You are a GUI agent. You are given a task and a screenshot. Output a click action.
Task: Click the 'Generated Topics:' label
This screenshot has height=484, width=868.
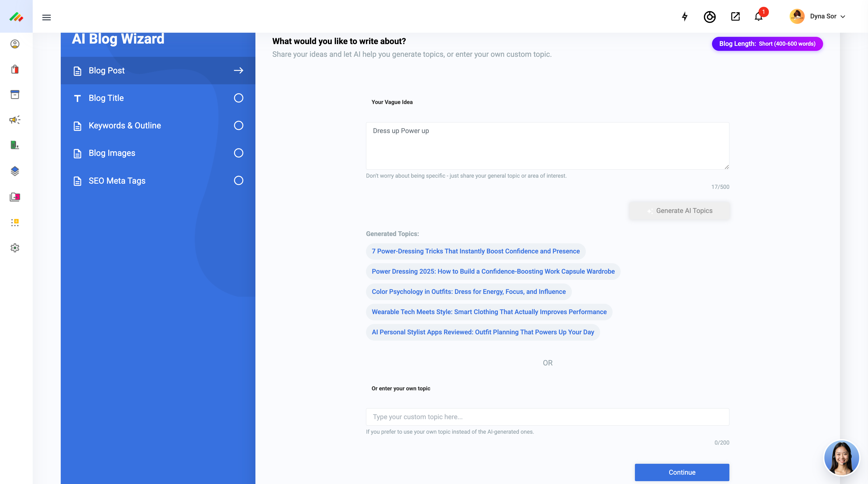pyautogui.click(x=392, y=234)
